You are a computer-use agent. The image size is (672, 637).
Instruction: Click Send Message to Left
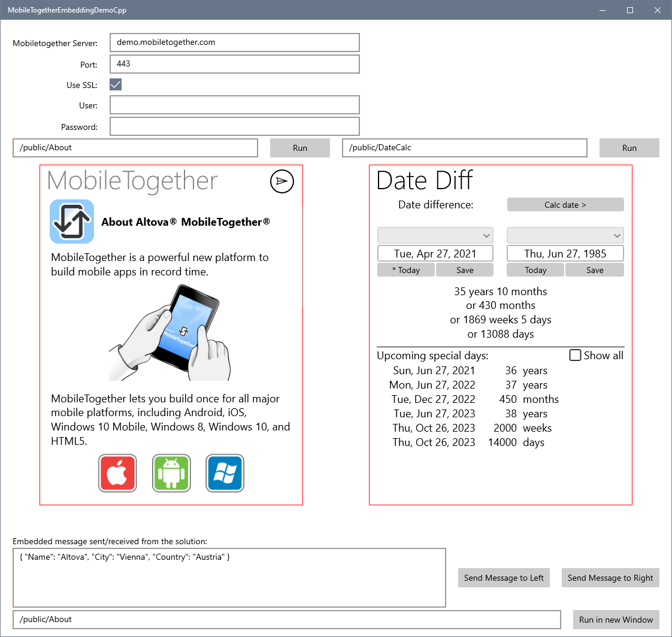point(504,578)
